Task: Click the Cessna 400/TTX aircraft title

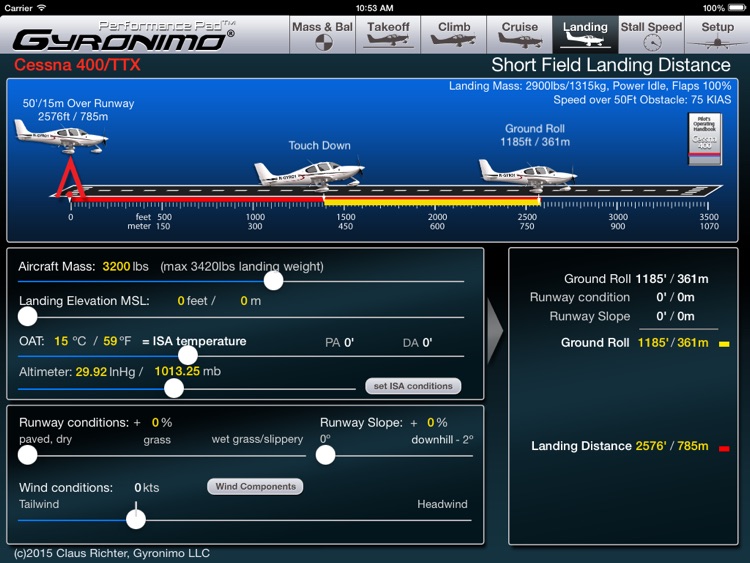Action: (77, 65)
